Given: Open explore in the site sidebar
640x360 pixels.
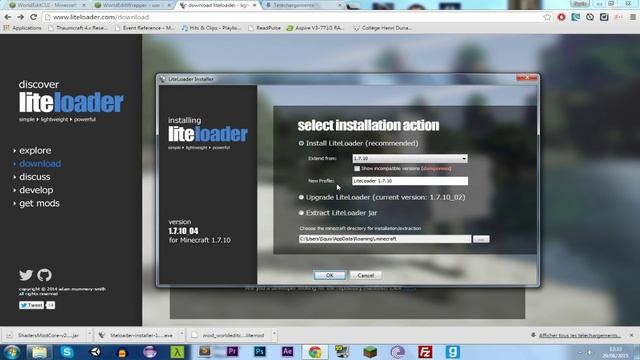Looking at the screenshot, I should coord(35,151).
